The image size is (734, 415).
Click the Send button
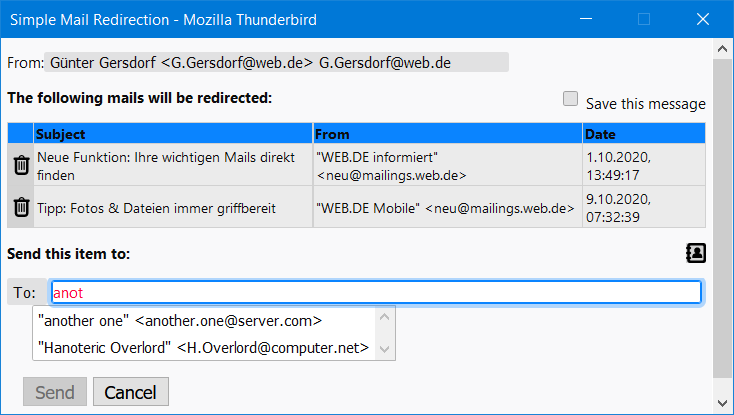[x=55, y=392]
